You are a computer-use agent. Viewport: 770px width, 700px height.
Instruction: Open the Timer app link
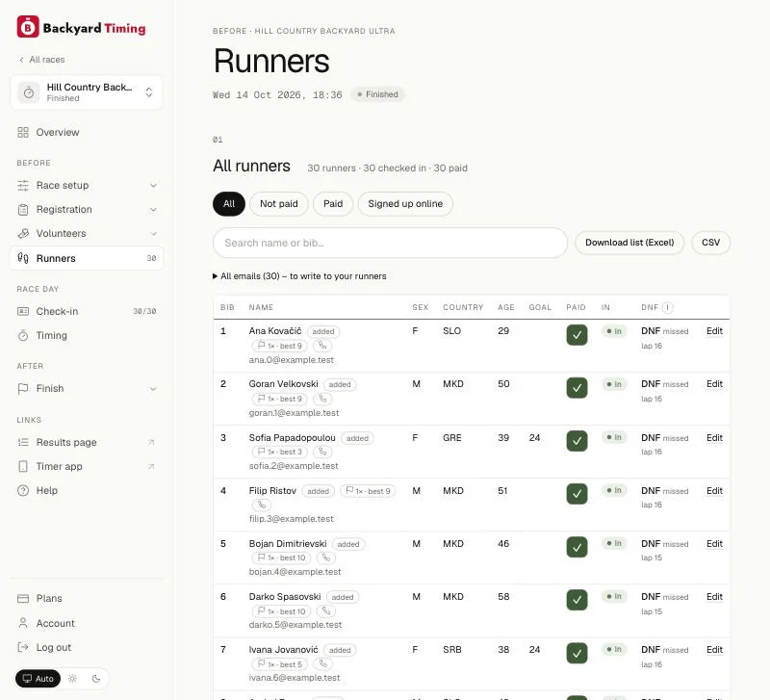(x=87, y=466)
